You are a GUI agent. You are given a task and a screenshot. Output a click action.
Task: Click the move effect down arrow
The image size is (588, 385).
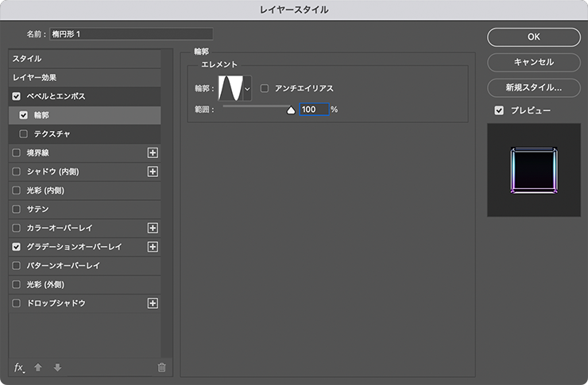[57, 368]
